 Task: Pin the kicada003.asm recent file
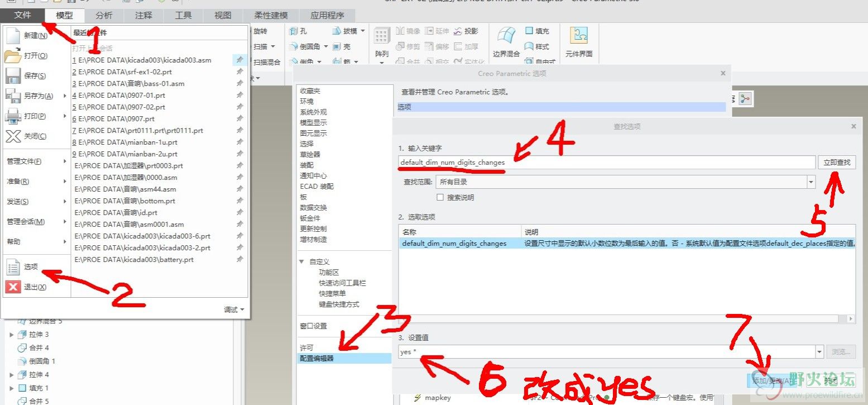[x=239, y=60]
